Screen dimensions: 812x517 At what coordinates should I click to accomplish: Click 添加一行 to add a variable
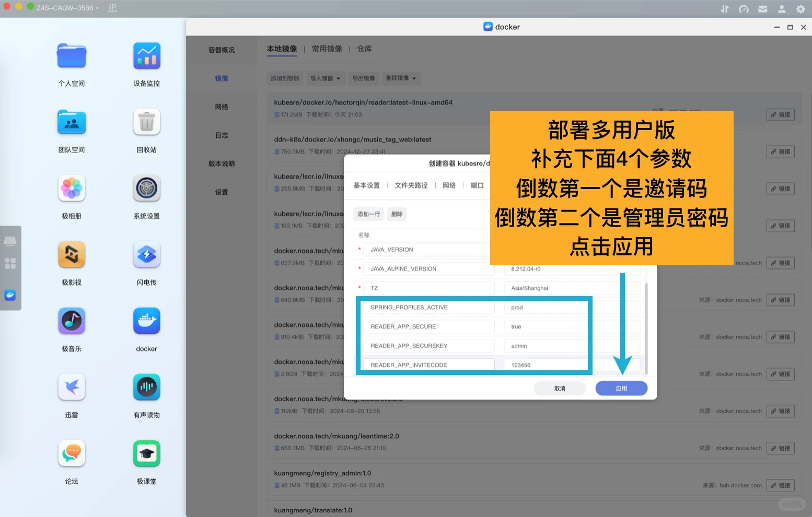[369, 214]
